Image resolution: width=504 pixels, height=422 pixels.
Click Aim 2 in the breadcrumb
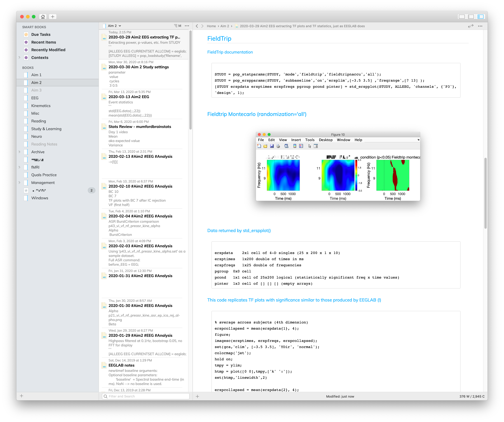tap(225, 26)
